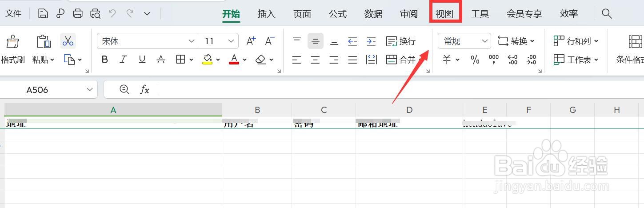
Task: Switch to the 插入 tab
Action: 267,14
